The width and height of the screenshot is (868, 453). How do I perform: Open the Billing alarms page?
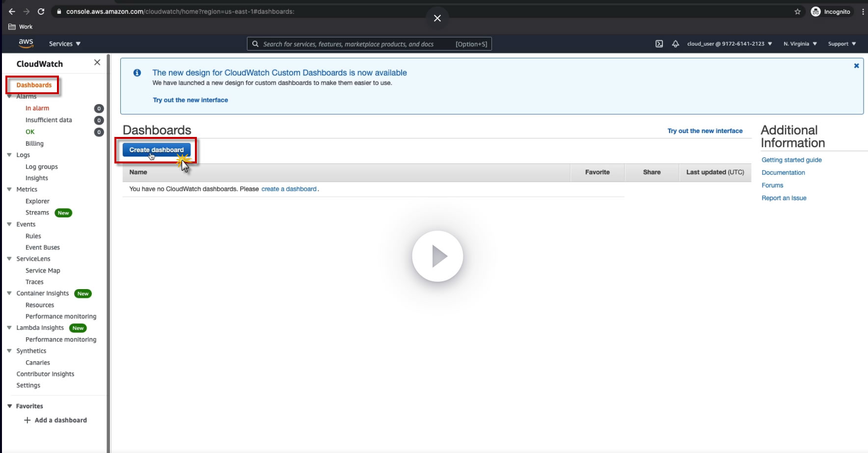point(34,143)
